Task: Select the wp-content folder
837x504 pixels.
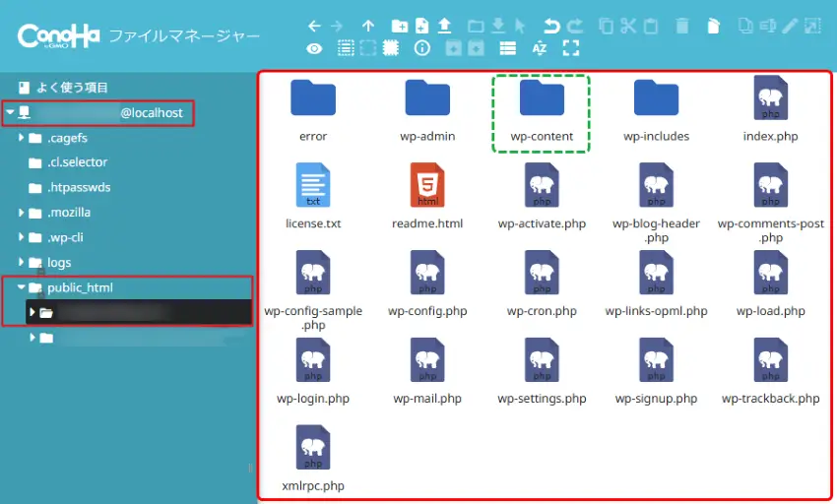Action: (542, 113)
